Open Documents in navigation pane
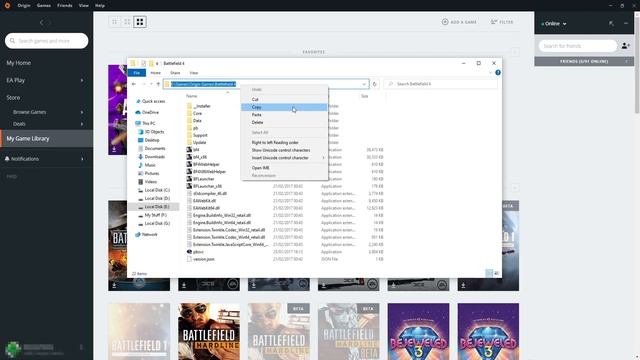Viewport: 640px width, 360px height. tap(155, 149)
